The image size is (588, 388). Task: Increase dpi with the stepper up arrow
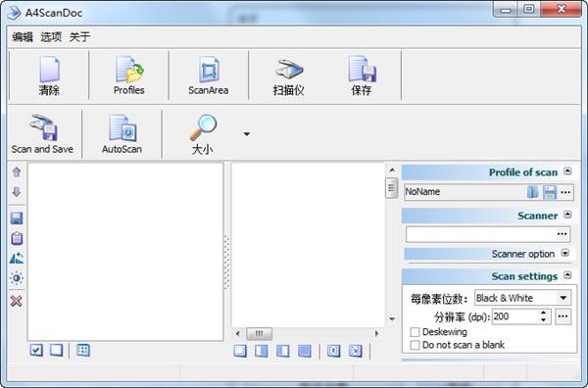(x=543, y=313)
